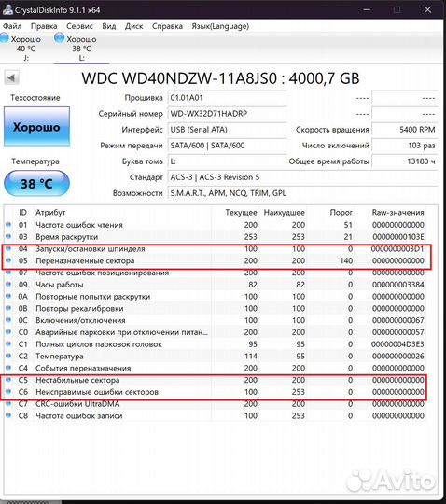Select the J: disk status icon
This screenshot has height=504, width=446.
pos(5,38)
